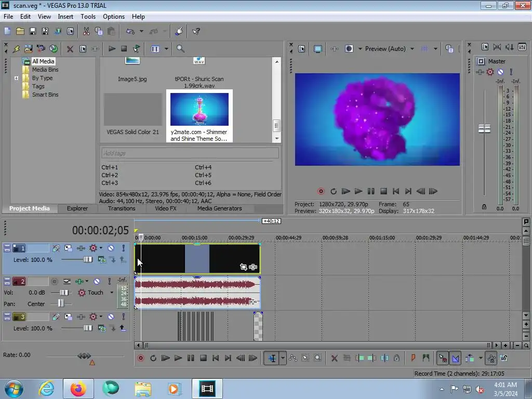Click the Search Media Bins magnifier icon
The height and width of the screenshot is (399, 532).
[x=180, y=49]
